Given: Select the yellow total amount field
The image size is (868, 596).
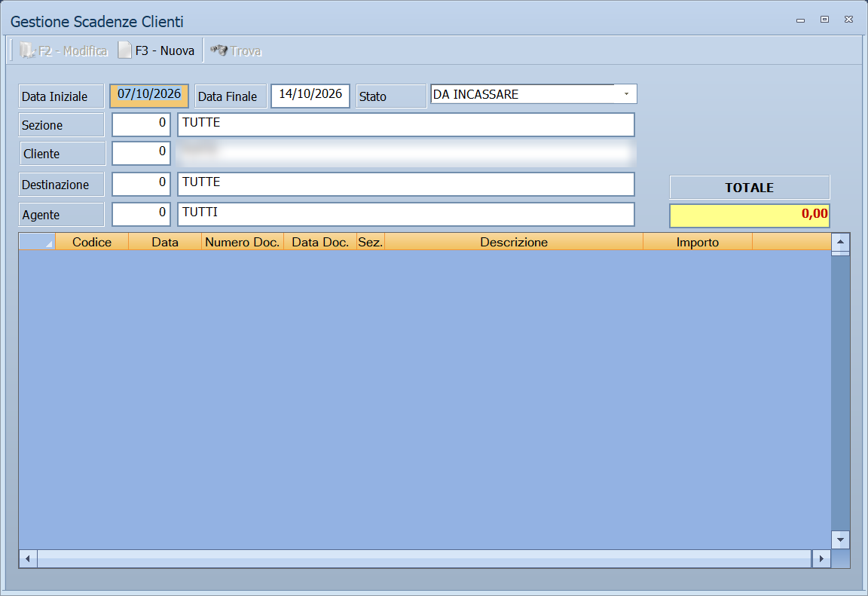Looking at the screenshot, I should coord(750,215).
